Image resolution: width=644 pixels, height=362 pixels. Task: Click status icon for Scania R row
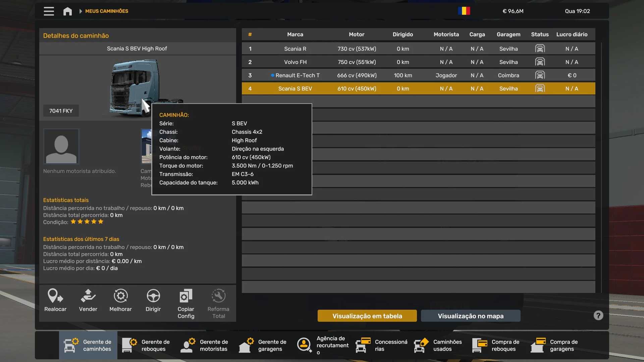[540, 49]
